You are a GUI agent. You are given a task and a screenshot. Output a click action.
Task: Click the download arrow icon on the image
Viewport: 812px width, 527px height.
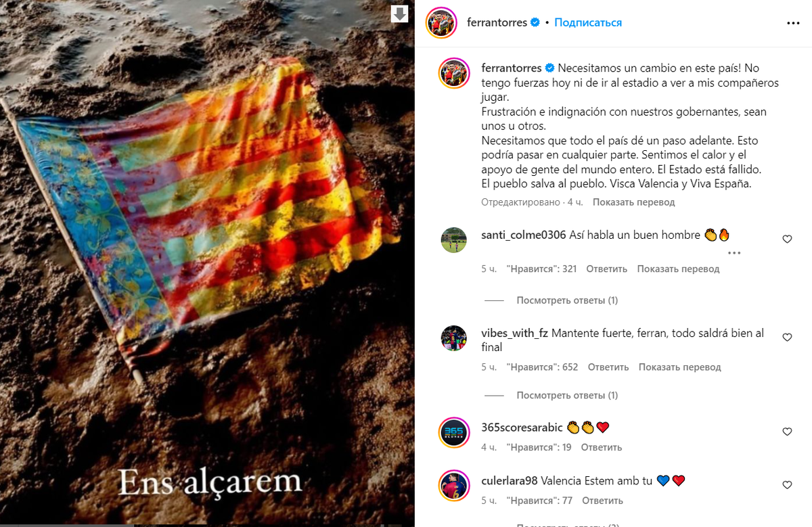(x=400, y=14)
